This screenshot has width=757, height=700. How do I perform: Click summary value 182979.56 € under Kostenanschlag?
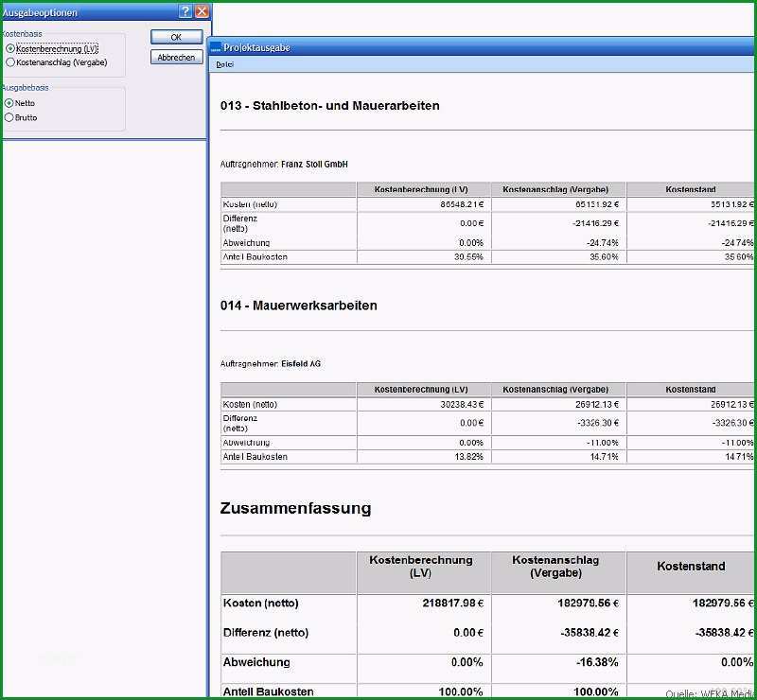point(588,603)
